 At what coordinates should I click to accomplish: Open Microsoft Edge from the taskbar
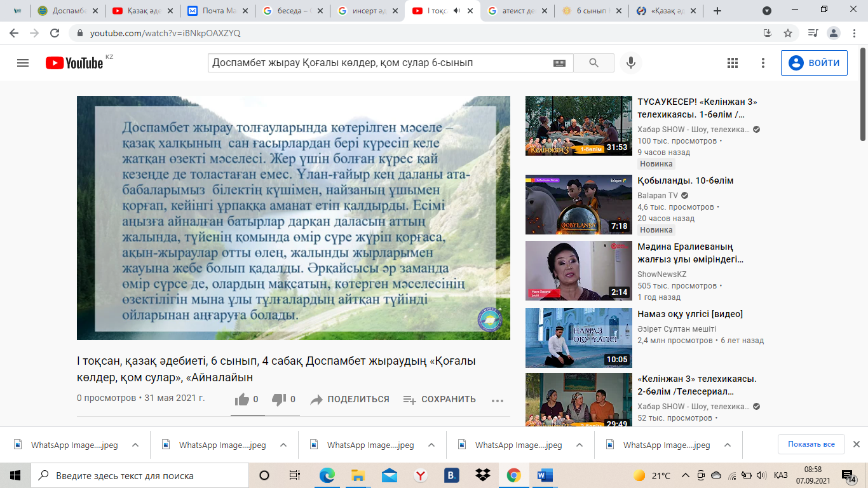click(x=327, y=475)
